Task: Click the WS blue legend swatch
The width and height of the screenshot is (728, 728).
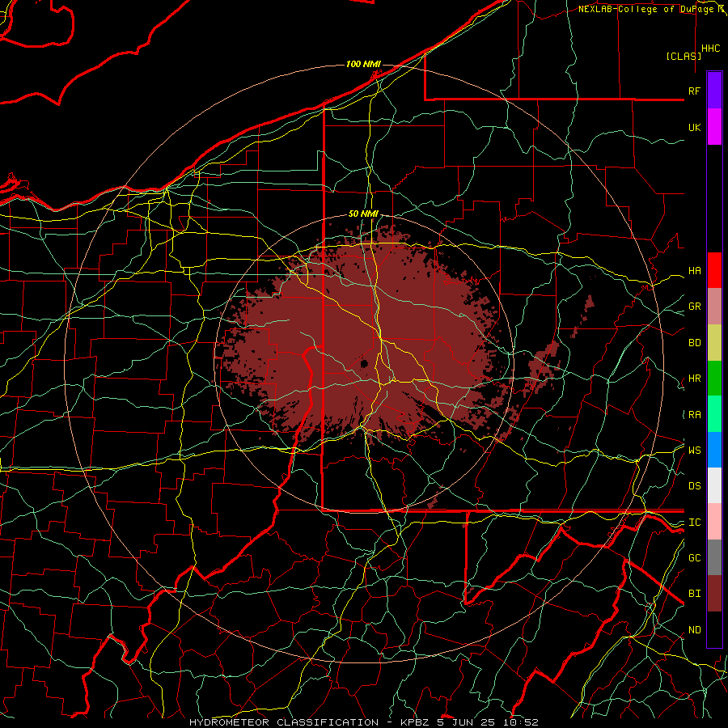Action: 714,450
